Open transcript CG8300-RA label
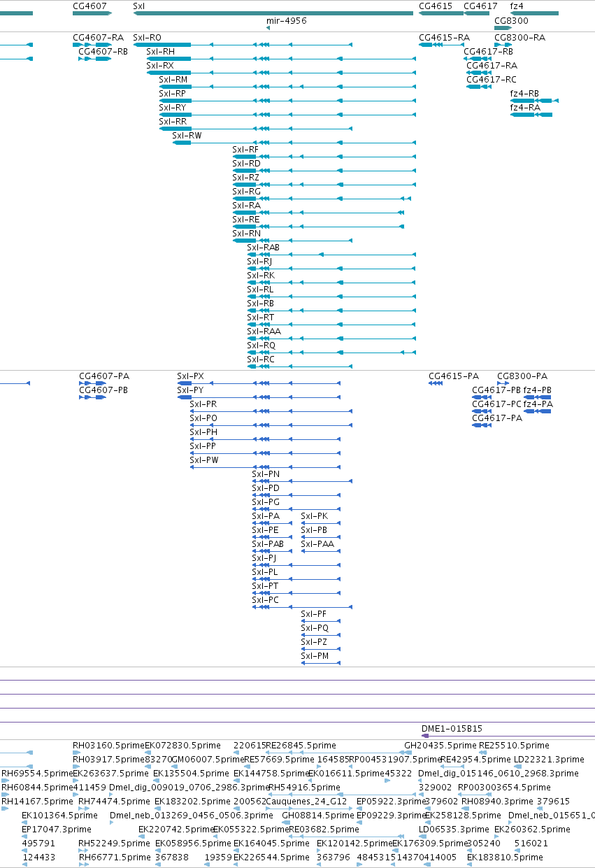 pos(519,37)
